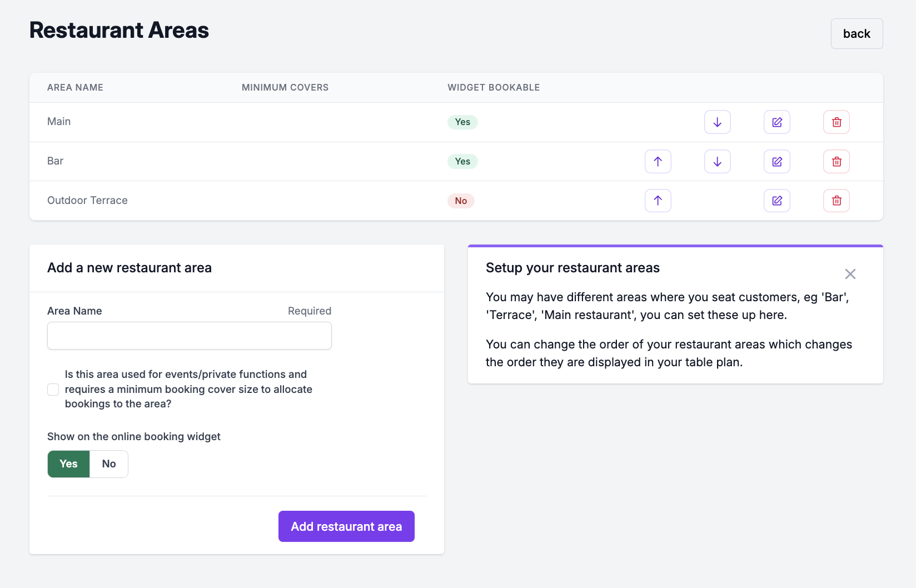
Task: Delete the Outdoor Terrace area
Action: point(836,201)
